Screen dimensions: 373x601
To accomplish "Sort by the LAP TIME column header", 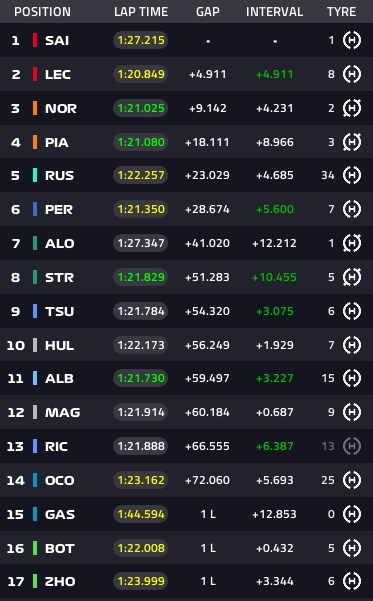I will point(141,12).
